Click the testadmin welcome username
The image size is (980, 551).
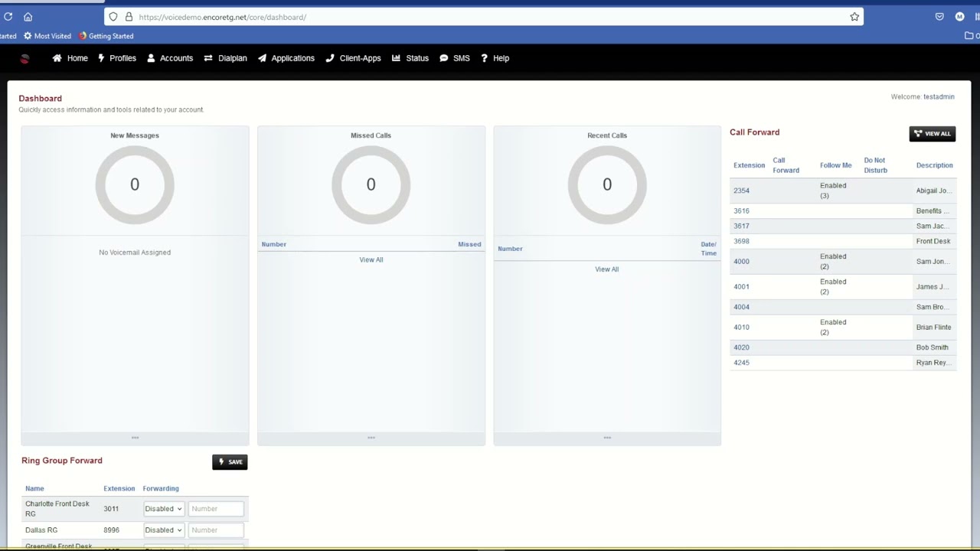[x=939, y=97]
